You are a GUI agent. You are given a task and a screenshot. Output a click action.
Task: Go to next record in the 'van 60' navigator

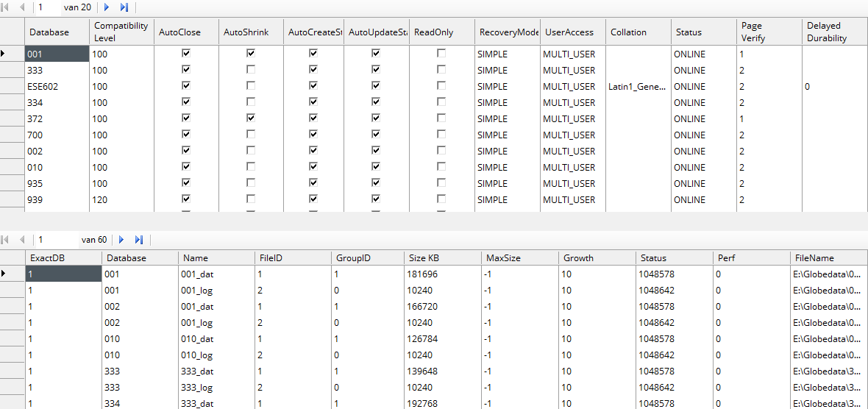click(x=121, y=240)
